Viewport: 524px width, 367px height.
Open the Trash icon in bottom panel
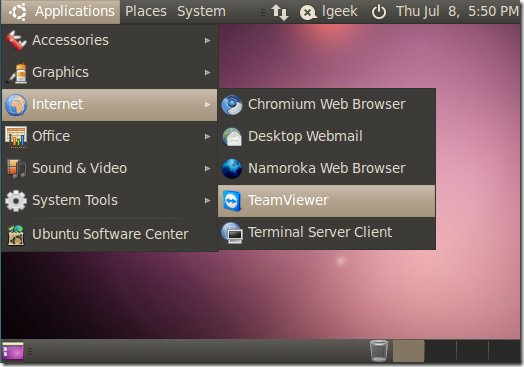pyautogui.click(x=379, y=351)
